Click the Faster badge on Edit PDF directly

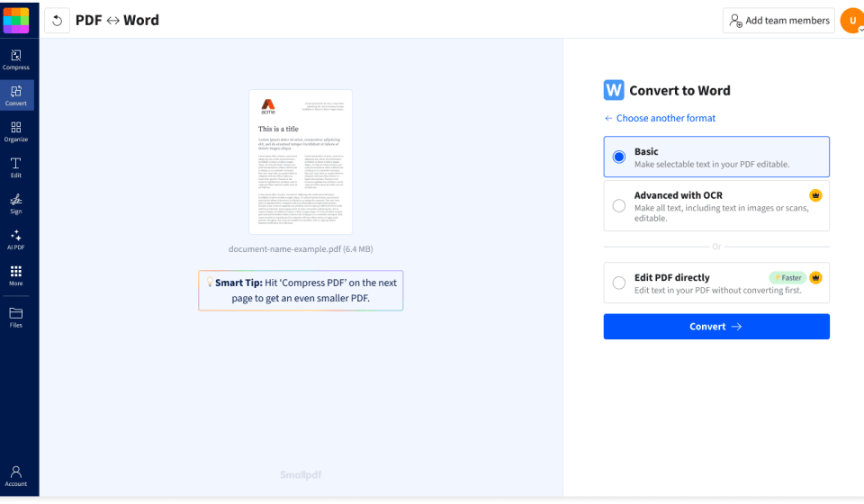pyautogui.click(x=788, y=277)
